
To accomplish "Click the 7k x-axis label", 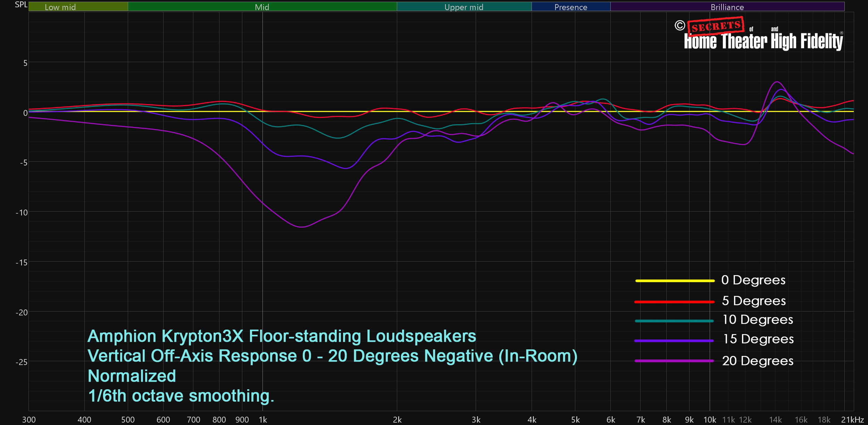I will pos(641,420).
